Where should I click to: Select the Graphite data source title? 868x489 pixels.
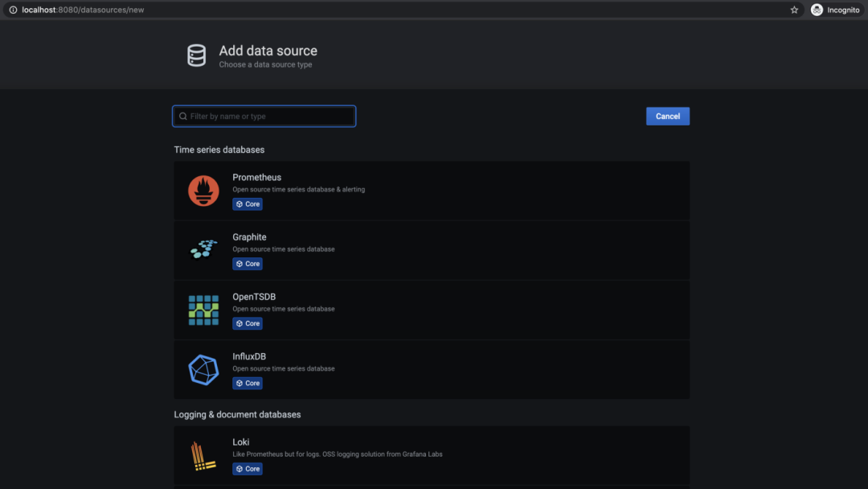(x=249, y=237)
